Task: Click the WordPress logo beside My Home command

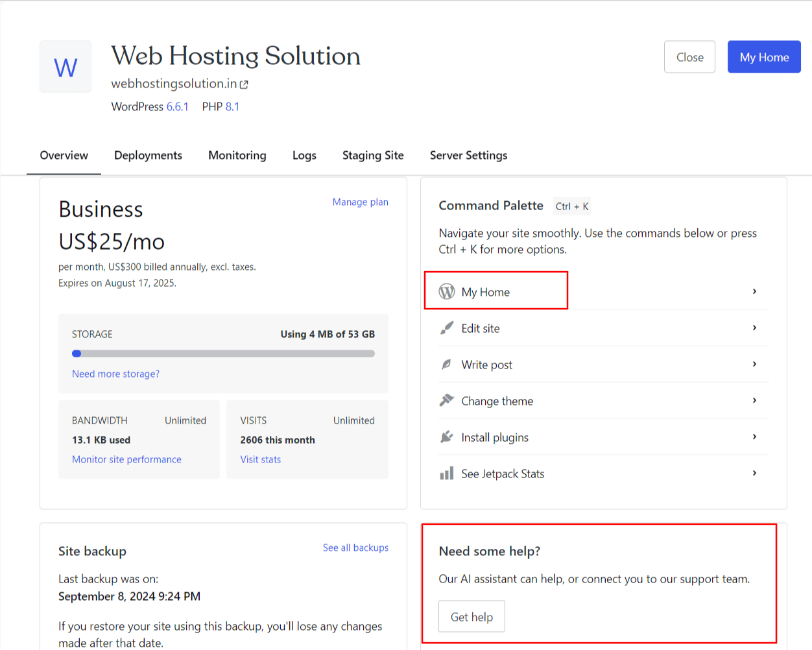Action: pyautogui.click(x=446, y=292)
